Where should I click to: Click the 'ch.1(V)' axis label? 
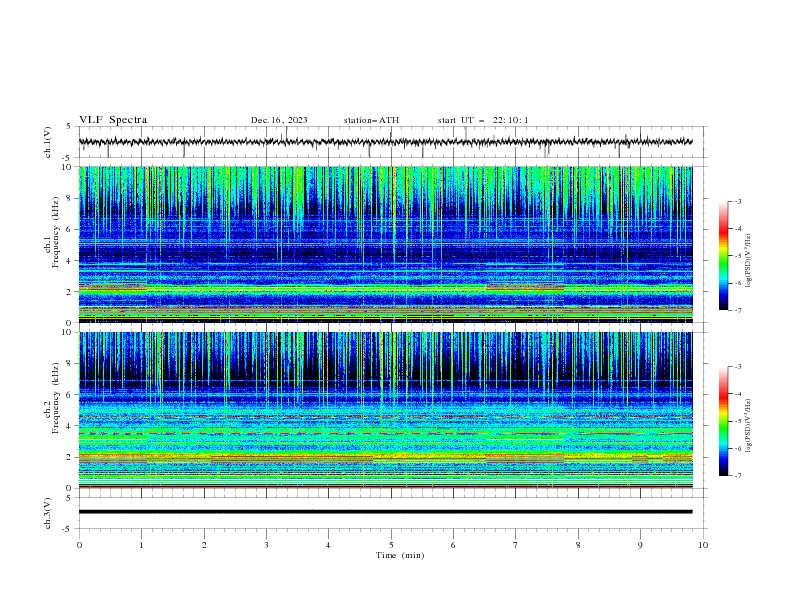point(48,142)
